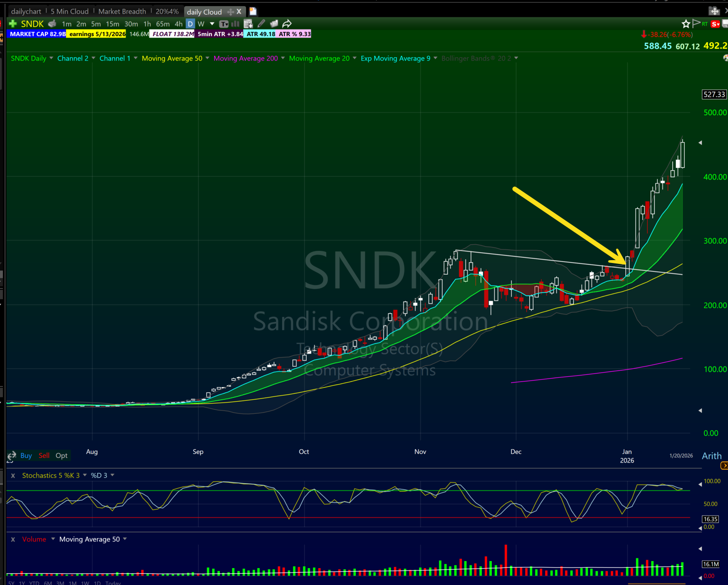Expand the volume Moving Average 50 dropdown
728x585 pixels.
tap(125, 539)
